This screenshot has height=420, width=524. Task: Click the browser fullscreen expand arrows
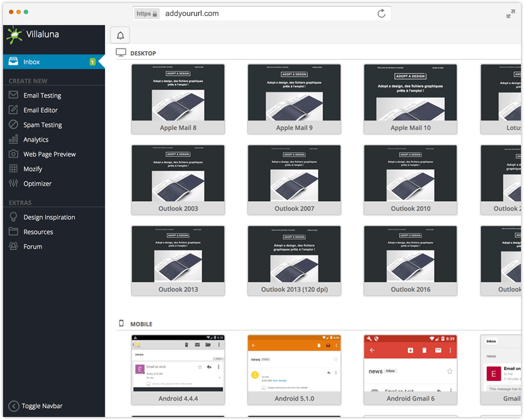[511, 14]
